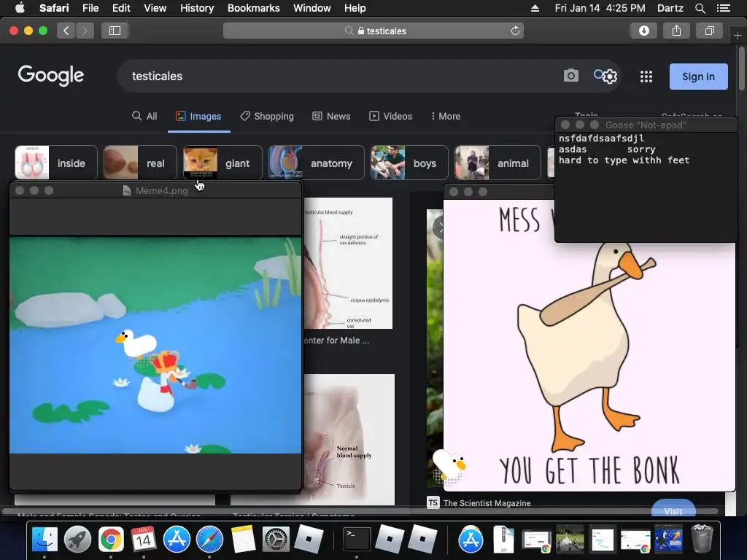Open the Help menu

[355, 8]
